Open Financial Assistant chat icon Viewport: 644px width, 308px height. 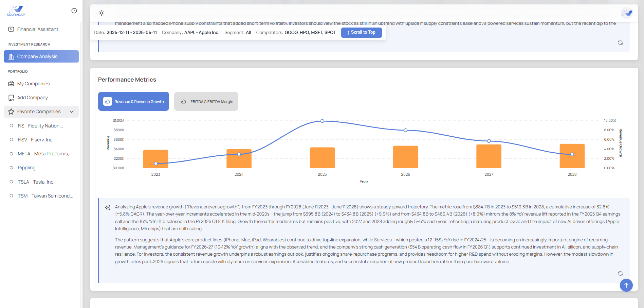tap(11, 30)
